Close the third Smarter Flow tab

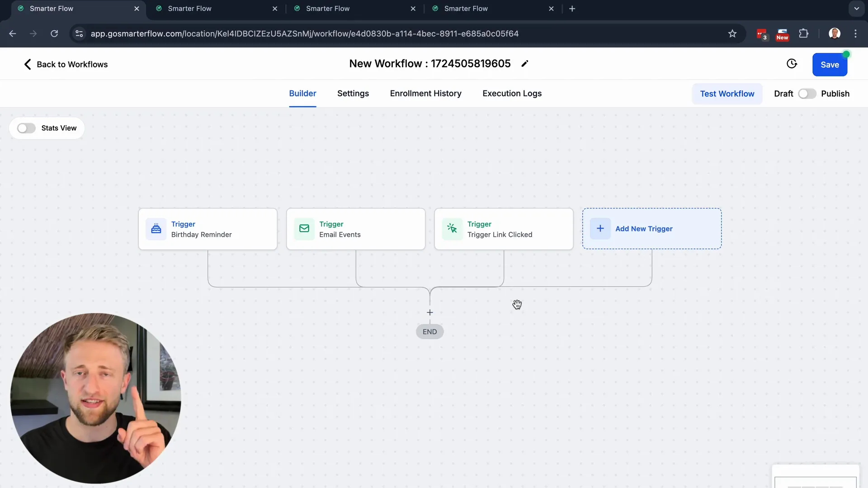click(x=413, y=9)
